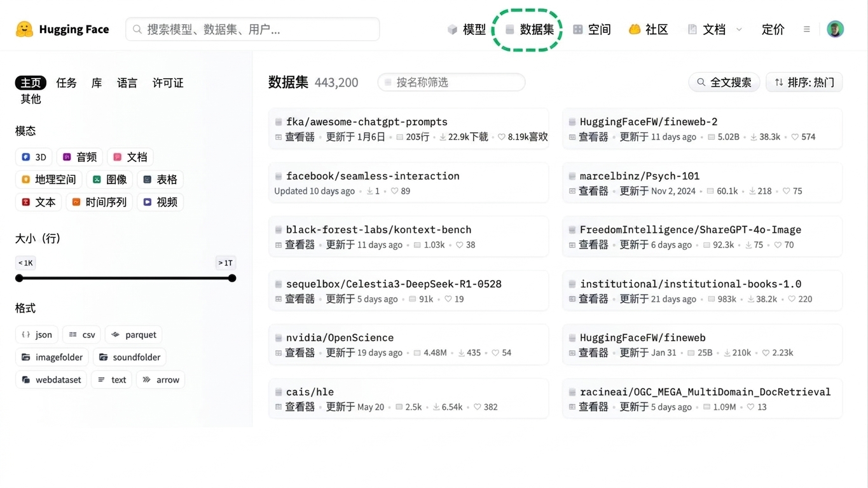Image resolution: width=868 pixels, height=488 pixels.
Task: Click the 视频 modality icon
Action: [x=148, y=202]
